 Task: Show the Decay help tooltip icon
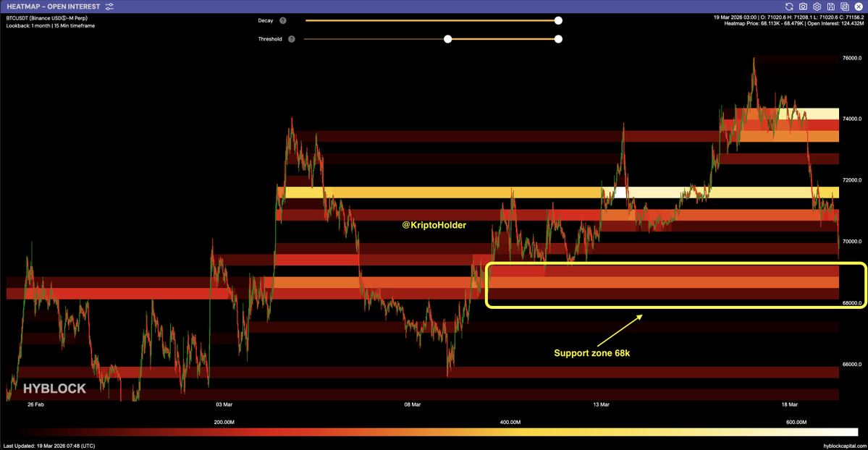click(x=283, y=20)
